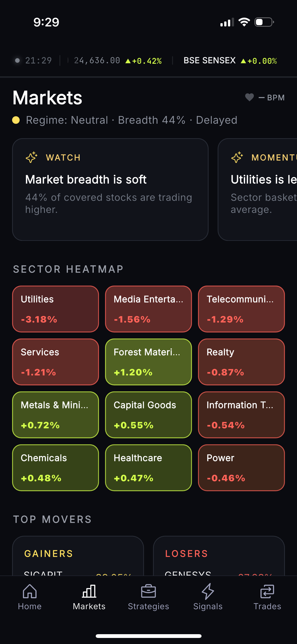297x644 pixels.
Task: Open the Gainers top movers card
Action: point(78,556)
